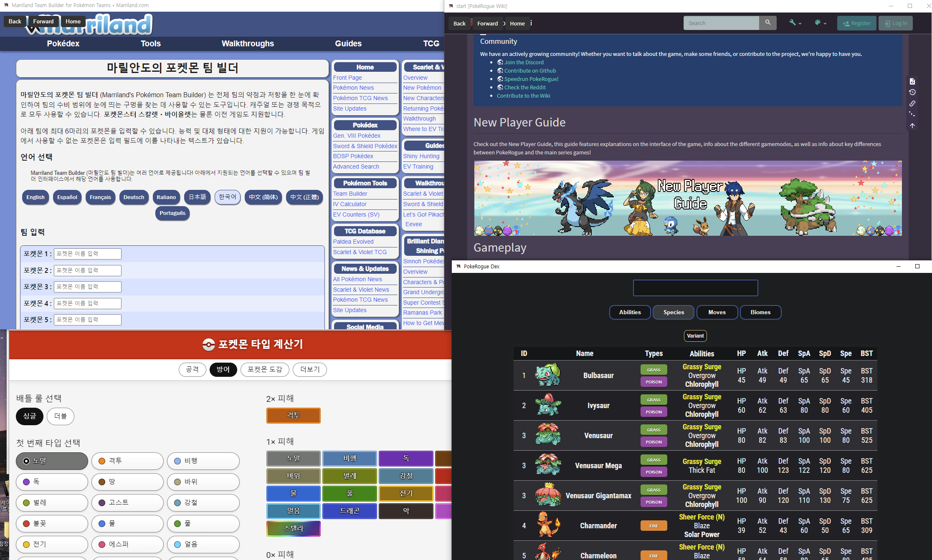Click the Pokéball icon in calculator header
This screenshot has width=932, height=560.
point(208,345)
